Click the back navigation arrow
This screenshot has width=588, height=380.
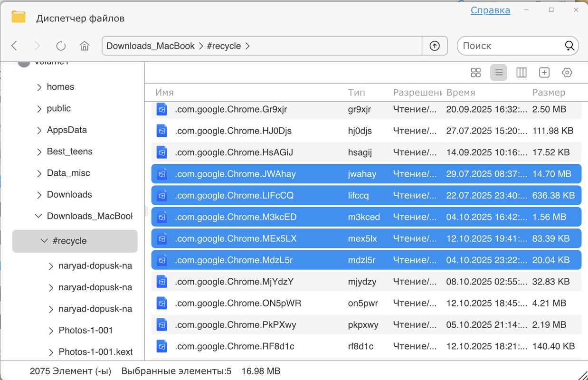tap(14, 46)
